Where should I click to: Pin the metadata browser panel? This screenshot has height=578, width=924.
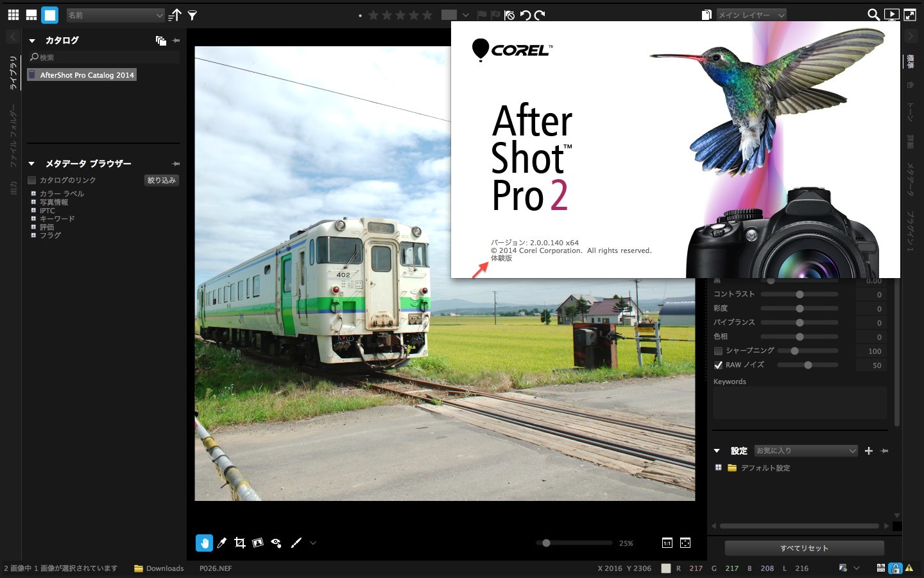point(176,164)
